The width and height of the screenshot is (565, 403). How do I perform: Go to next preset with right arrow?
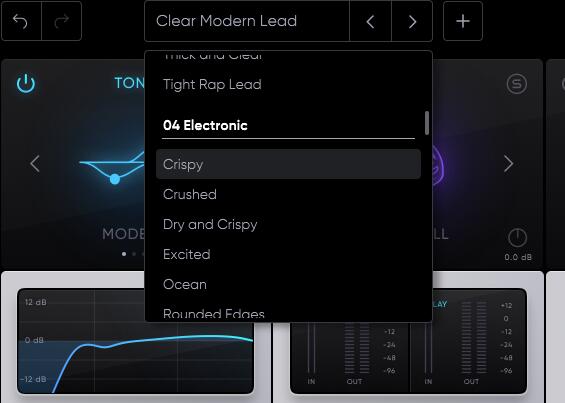pyautogui.click(x=412, y=22)
